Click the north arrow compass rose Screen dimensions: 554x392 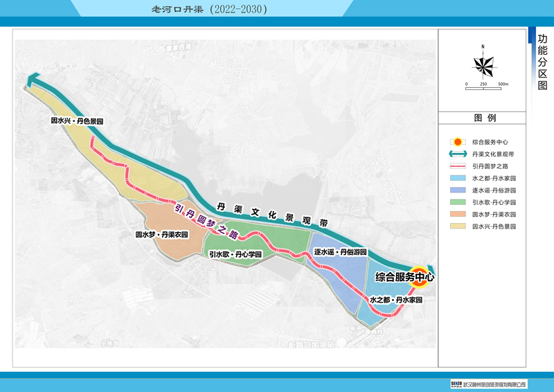(x=483, y=66)
